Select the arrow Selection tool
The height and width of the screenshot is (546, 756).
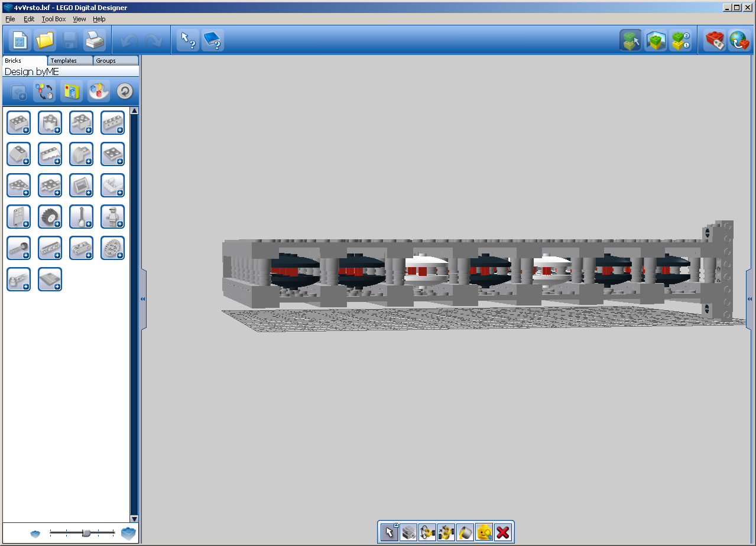tap(390, 532)
